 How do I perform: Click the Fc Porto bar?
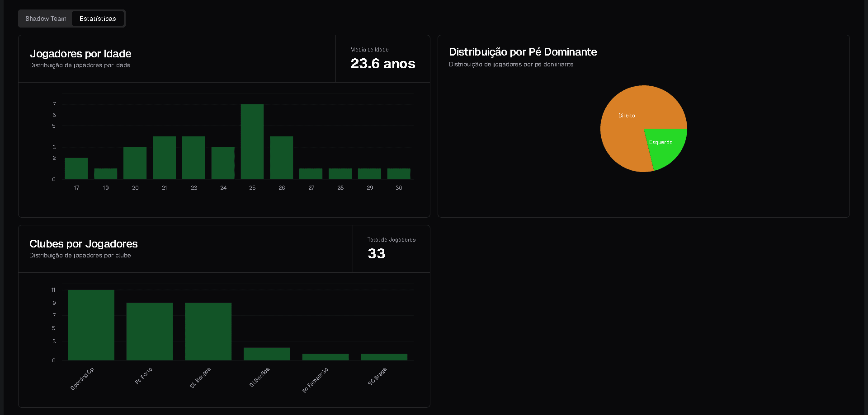(x=150, y=331)
